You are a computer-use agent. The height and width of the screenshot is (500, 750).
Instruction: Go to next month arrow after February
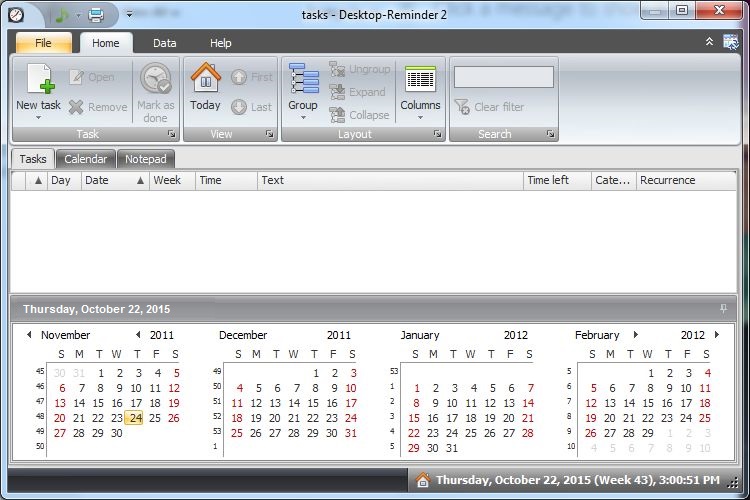[636, 334]
